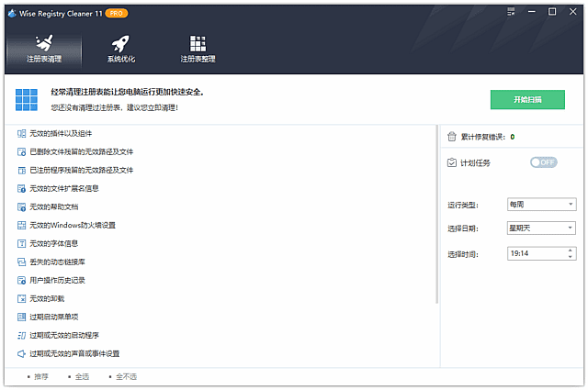Click the trash icon beside 累计修复错误
Image resolution: width=588 pixels, height=390 pixels.
451,137
